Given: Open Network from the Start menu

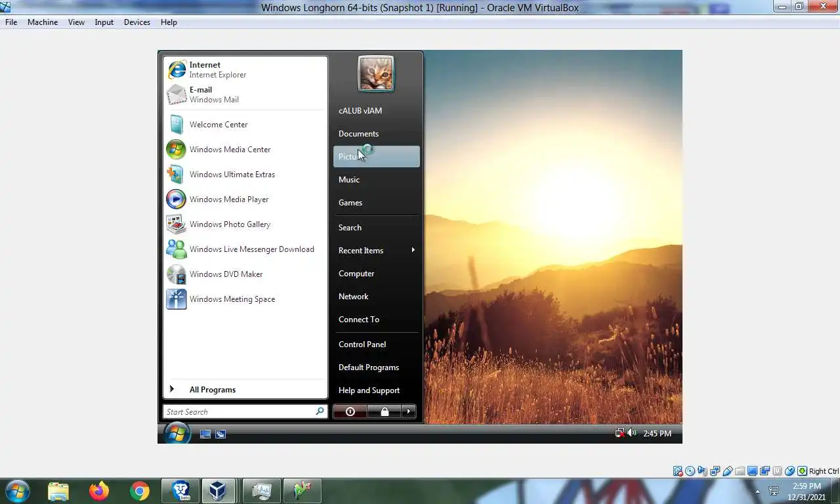Looking at the screenshot, I should pos(377,297).
